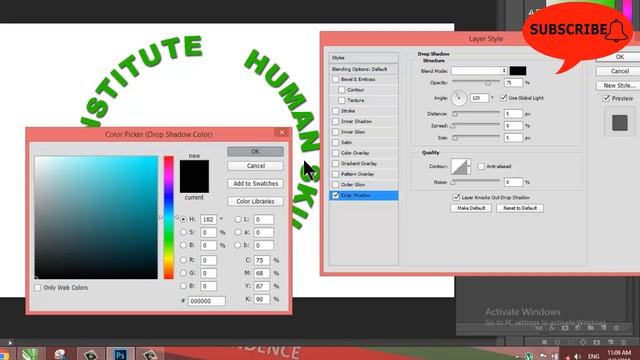Screen dimensions: 640x360
Task: Click the Distance slider
Action: [476, 113]
